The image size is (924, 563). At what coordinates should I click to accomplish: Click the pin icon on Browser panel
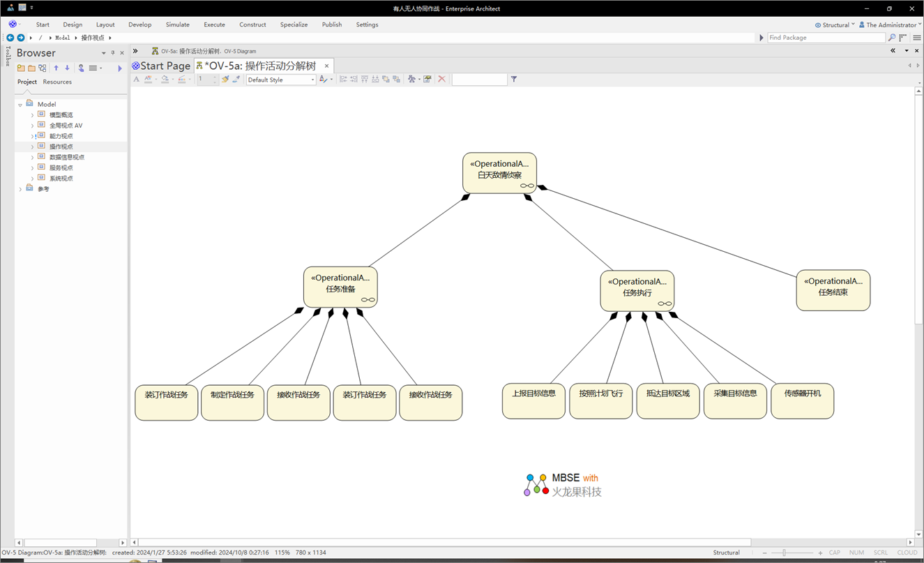113,53
